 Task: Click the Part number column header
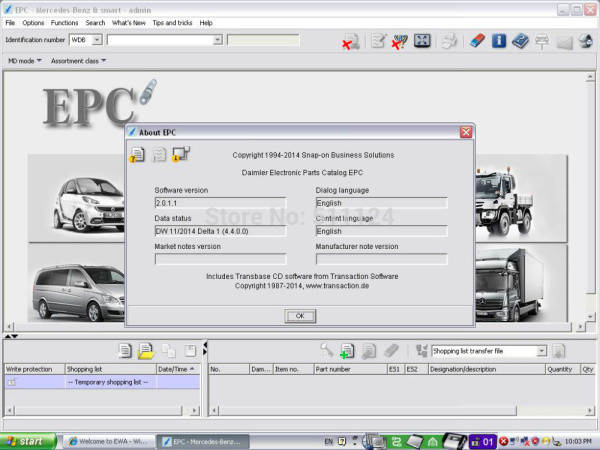click(x=350, y=369)
